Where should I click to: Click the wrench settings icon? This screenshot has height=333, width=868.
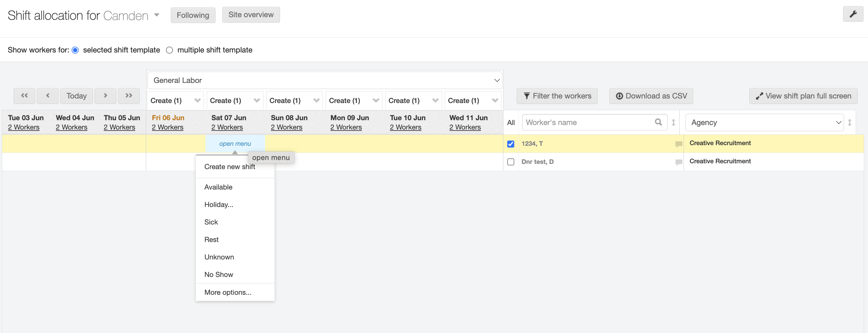tap(853, 14)
